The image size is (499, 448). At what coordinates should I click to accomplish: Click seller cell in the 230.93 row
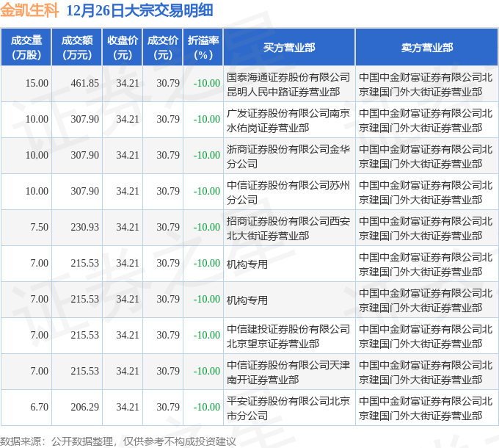point(426,228)
